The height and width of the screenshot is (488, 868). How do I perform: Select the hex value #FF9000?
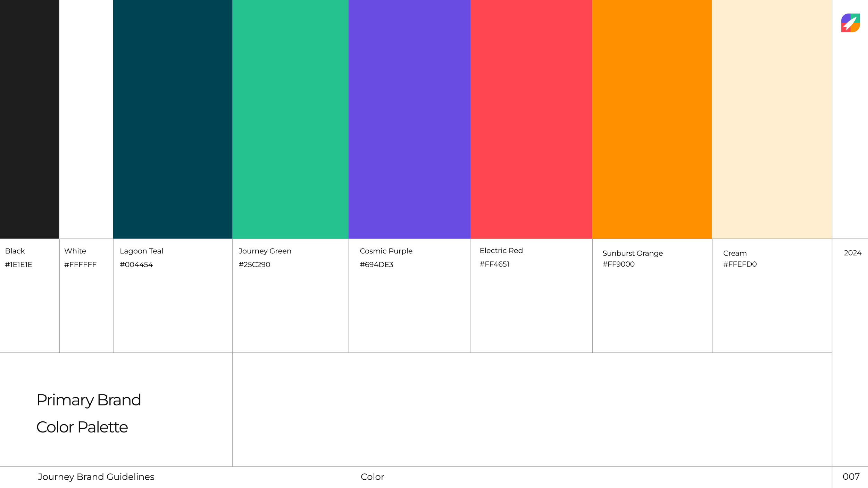click(x=618, y=264)
